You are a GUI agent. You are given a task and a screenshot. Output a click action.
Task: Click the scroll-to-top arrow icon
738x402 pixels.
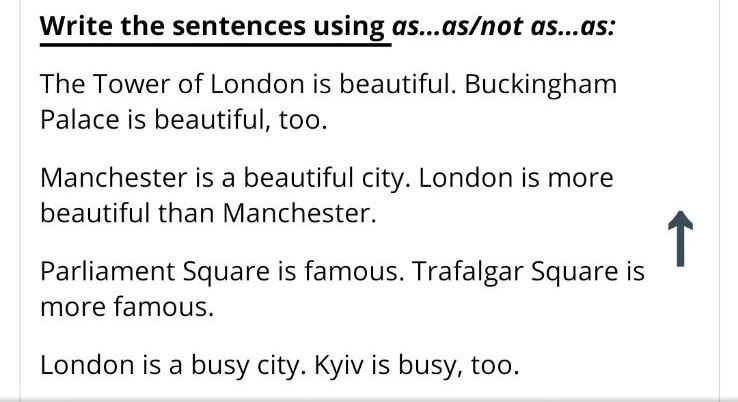pos(680,239)
